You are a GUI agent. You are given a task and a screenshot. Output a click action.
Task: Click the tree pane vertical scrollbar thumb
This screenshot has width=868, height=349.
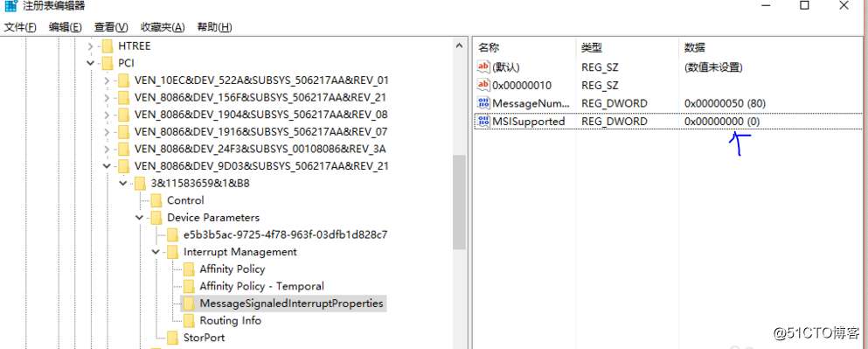pos(459,202)
